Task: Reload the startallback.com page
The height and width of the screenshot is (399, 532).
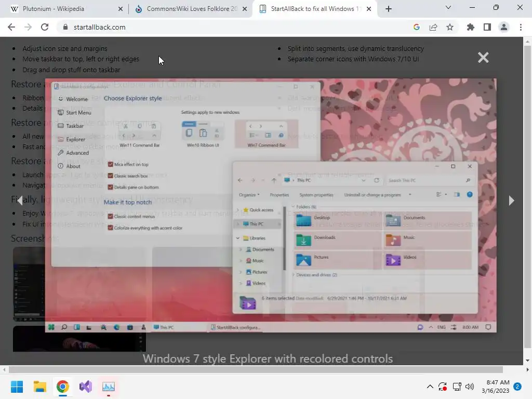Action: coord(45,27)
